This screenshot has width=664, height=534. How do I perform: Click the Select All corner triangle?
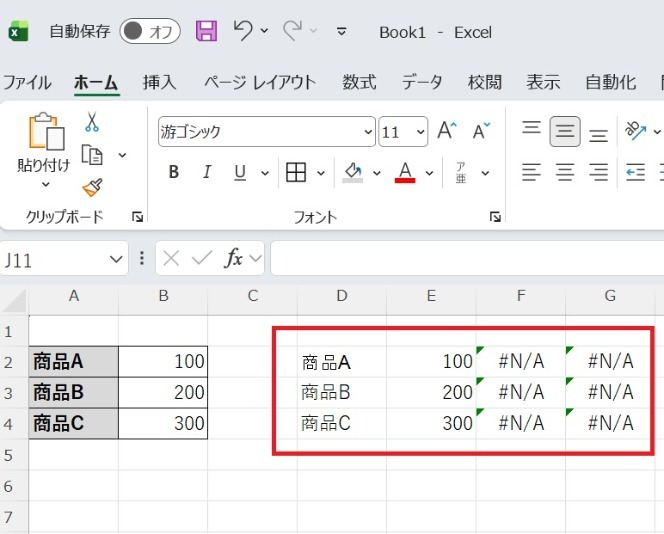coord(14,300)
